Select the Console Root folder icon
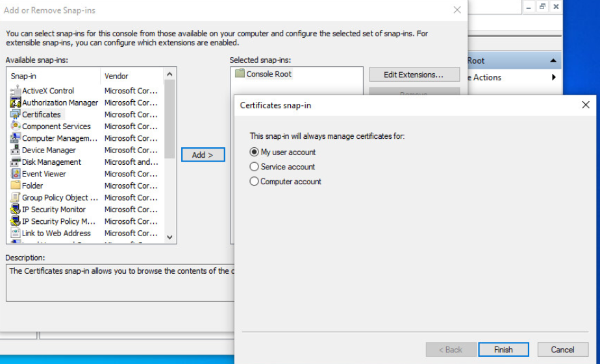 pos(240,73)
